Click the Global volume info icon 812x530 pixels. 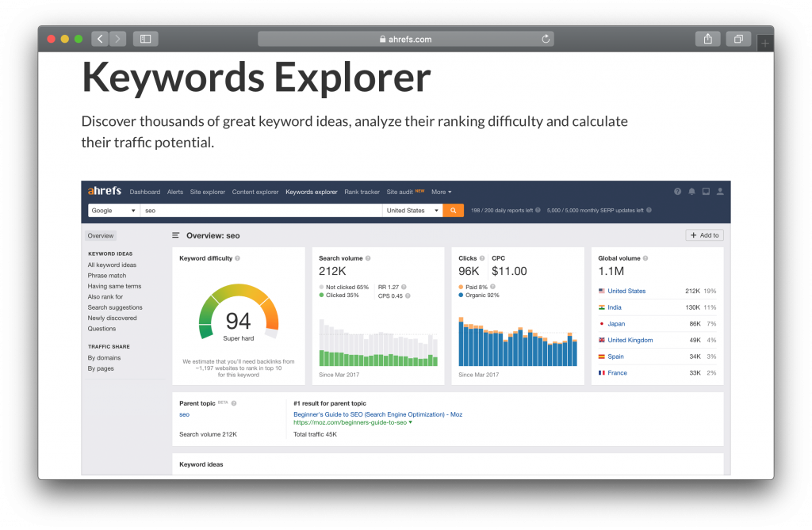pos(645,258)
